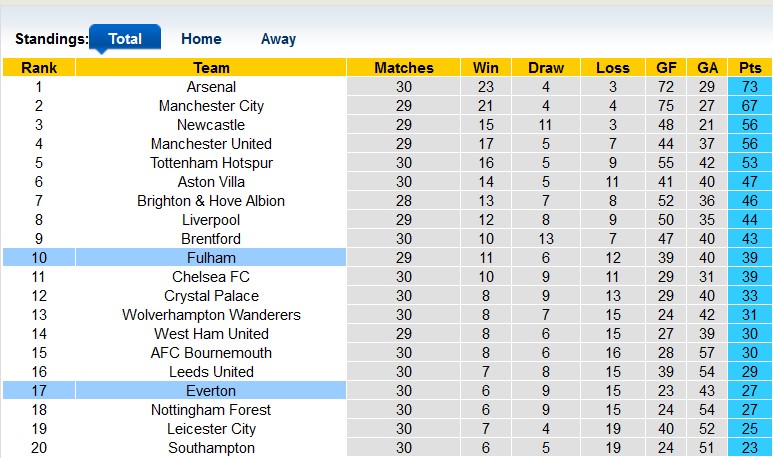Image resolution: width=773 pixels, height=458 pixels.
Task: Click the Southampton team name
Action: pyautogui.click(x=211, y=448)
